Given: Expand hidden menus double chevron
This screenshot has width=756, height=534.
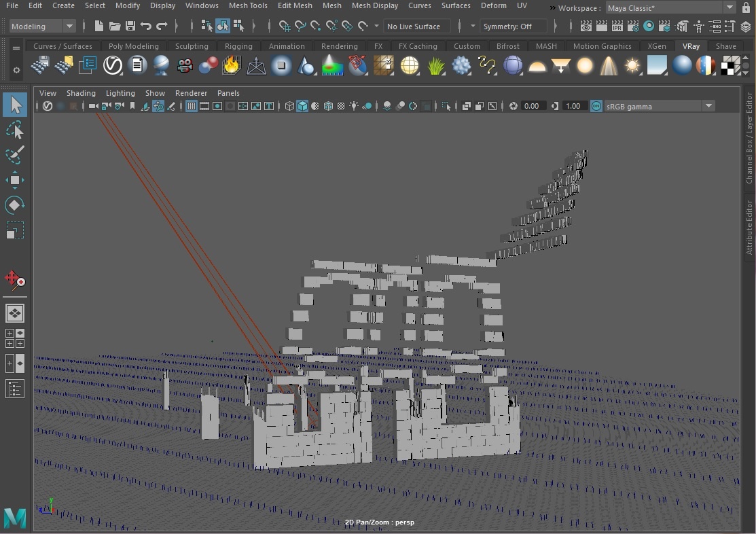Looking at the screenshot, I should click(552, 7).
